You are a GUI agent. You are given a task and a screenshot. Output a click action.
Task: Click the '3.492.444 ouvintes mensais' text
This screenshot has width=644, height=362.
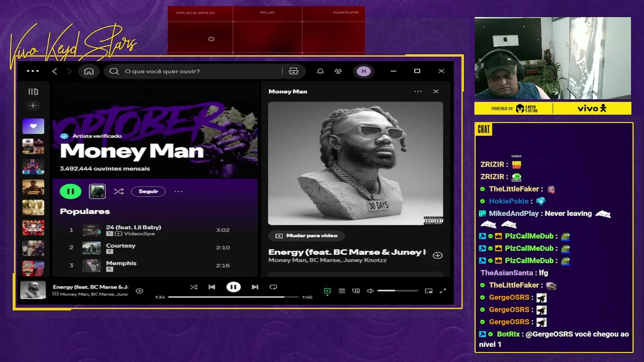(105, 168)
